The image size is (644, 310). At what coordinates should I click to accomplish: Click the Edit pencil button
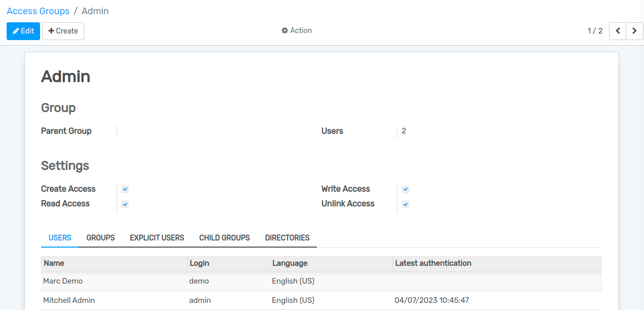coord(23,31)
